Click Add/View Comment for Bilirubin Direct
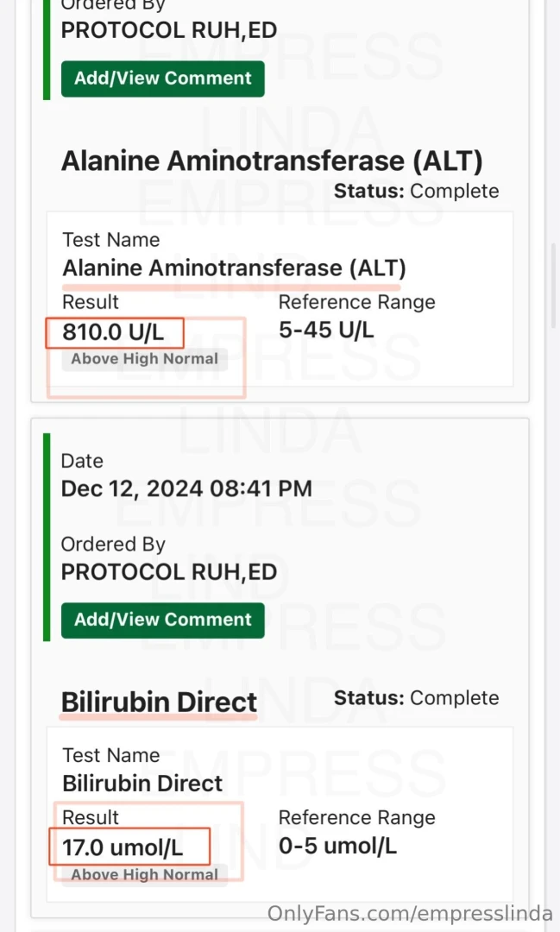This screenshot has height=932, width=560. [x=162, y=620]
